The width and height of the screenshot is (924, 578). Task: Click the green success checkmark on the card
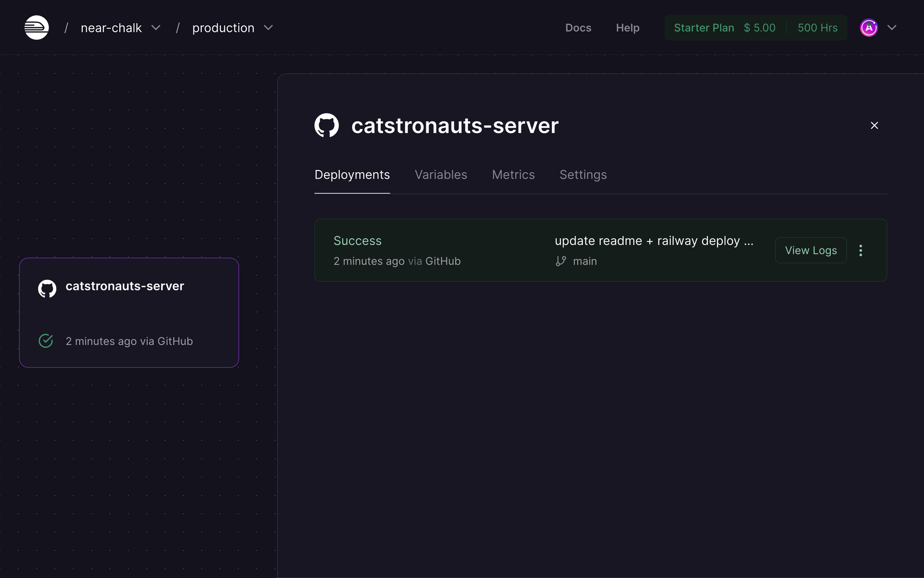(x=46, y=341)
